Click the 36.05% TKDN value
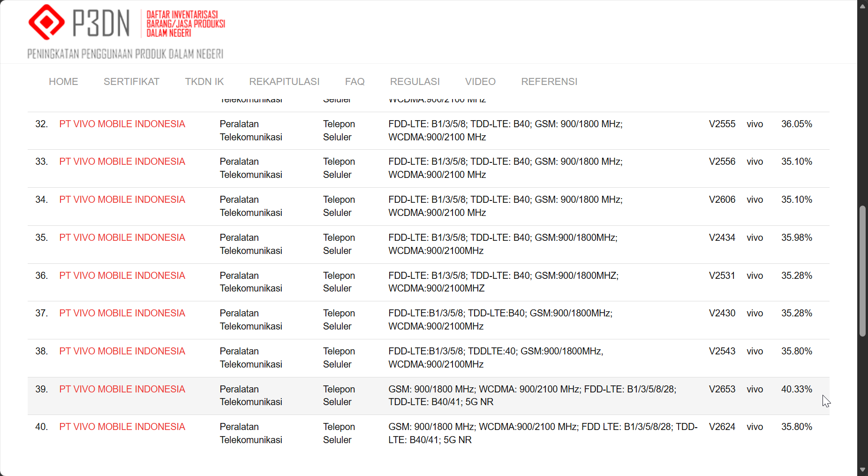Viewport: 868px width, 476px height. pyautogui.click(x=796, y=124)
